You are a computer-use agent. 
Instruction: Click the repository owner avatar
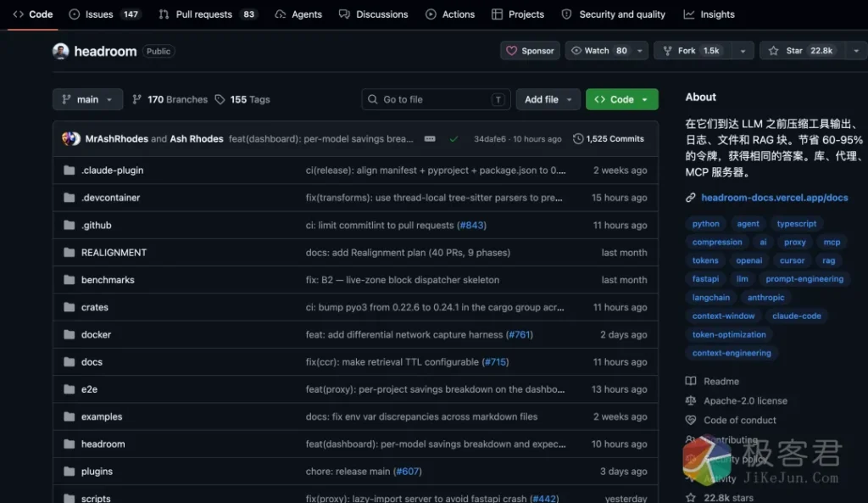[x=60, y=51]
